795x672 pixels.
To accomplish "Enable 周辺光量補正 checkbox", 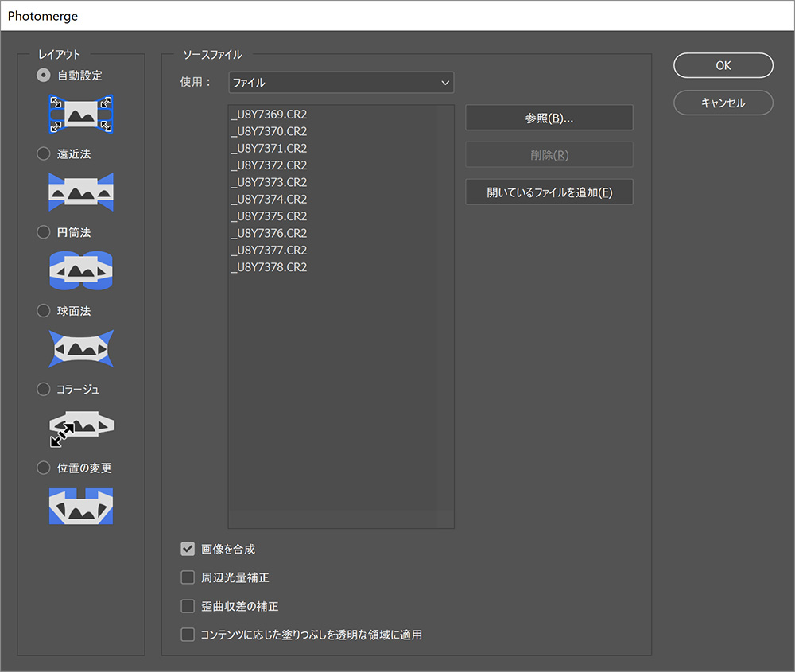I will pyautogui.click(x=188, y=577).
